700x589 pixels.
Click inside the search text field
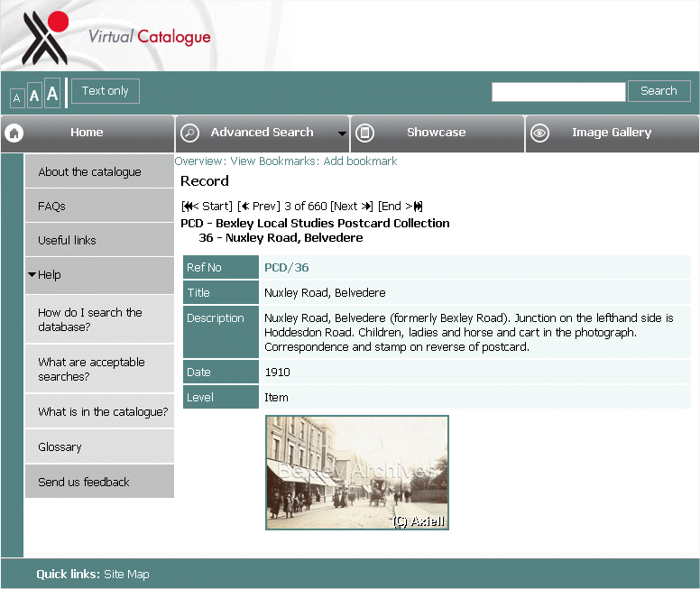coord(557,92)
